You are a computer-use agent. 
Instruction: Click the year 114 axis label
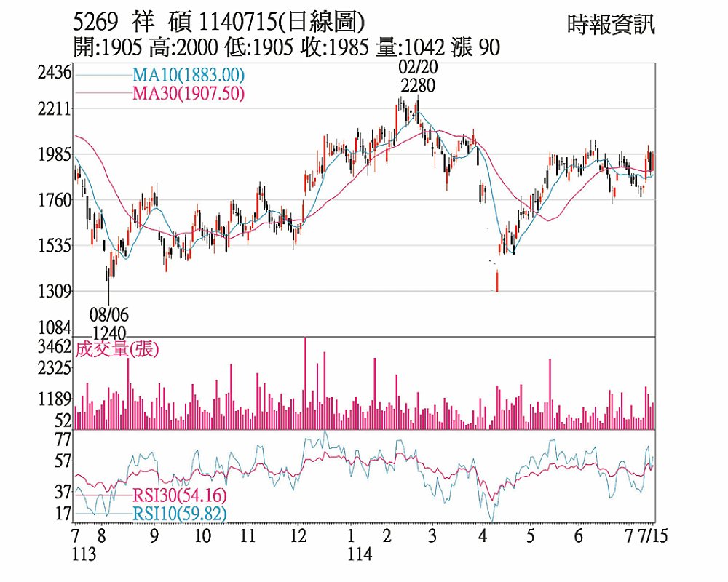pos(360,554)
